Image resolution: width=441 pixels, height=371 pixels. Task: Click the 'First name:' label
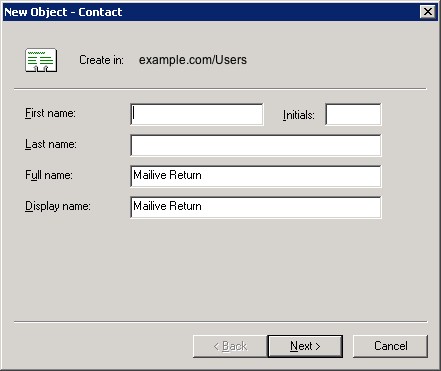coord(50,113)
